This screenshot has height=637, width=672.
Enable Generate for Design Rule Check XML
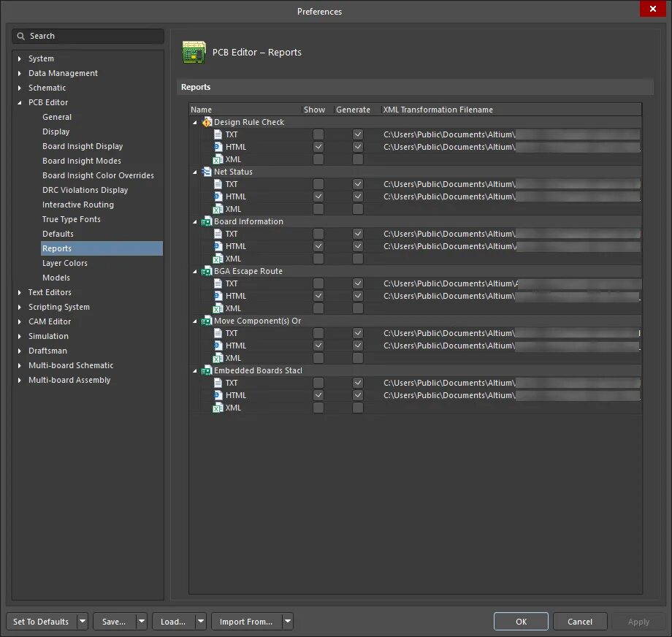coord(358,159)
